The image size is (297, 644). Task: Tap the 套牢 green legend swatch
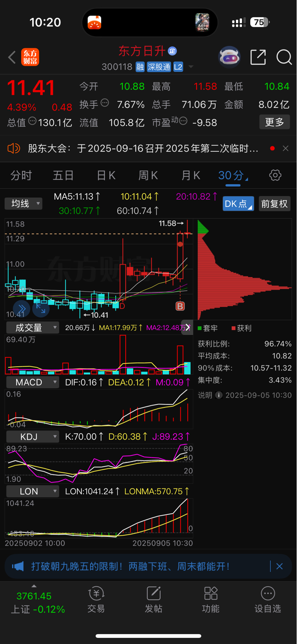pyautogui.click(x=200, y=328)
